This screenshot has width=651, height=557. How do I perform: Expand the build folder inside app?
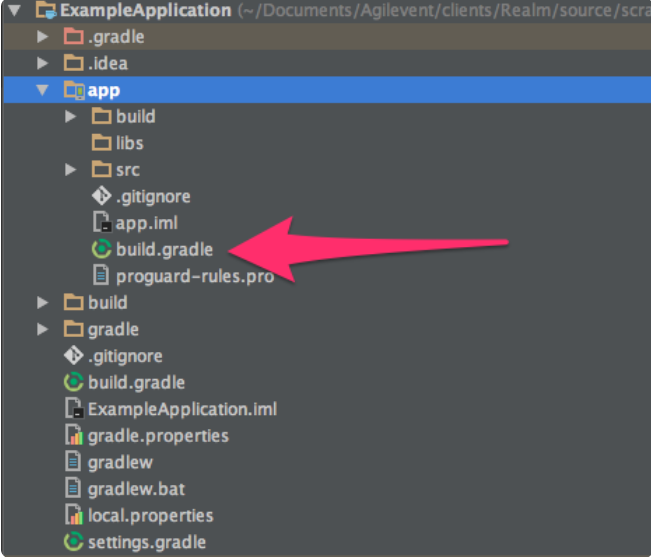click(70, 117)
